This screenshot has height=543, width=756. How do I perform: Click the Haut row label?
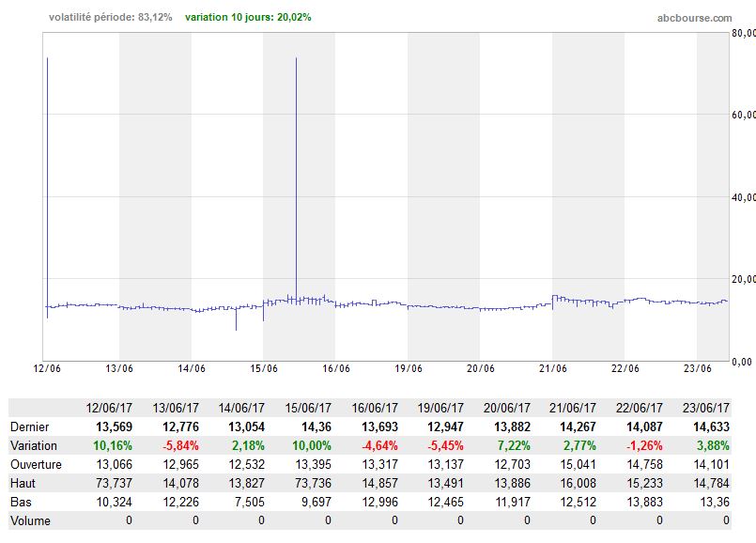tap(23, 483)
